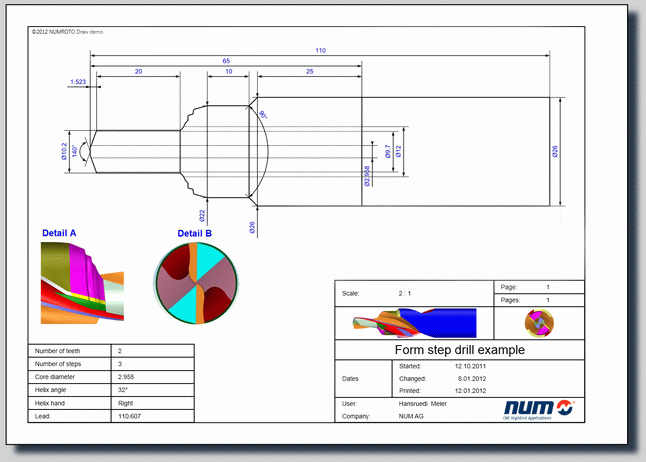
Task: Click the 1.523 dimension label
Action: 78,80
